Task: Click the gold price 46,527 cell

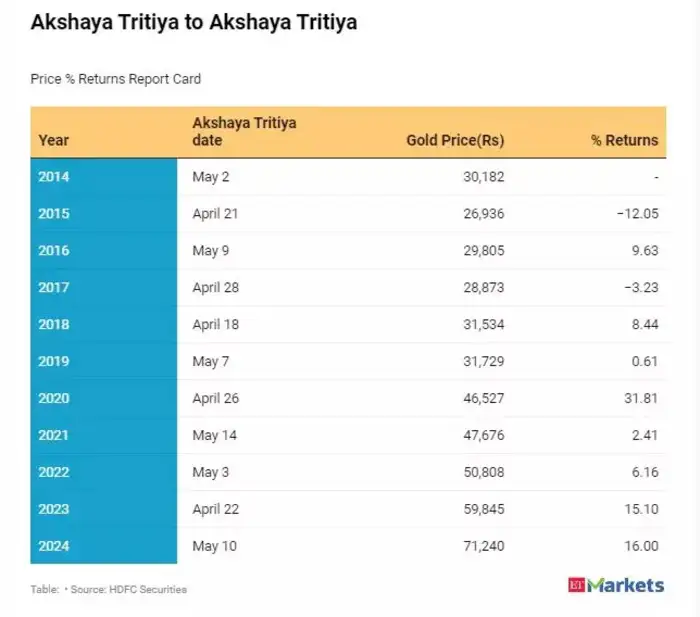Action: (484, 398)
